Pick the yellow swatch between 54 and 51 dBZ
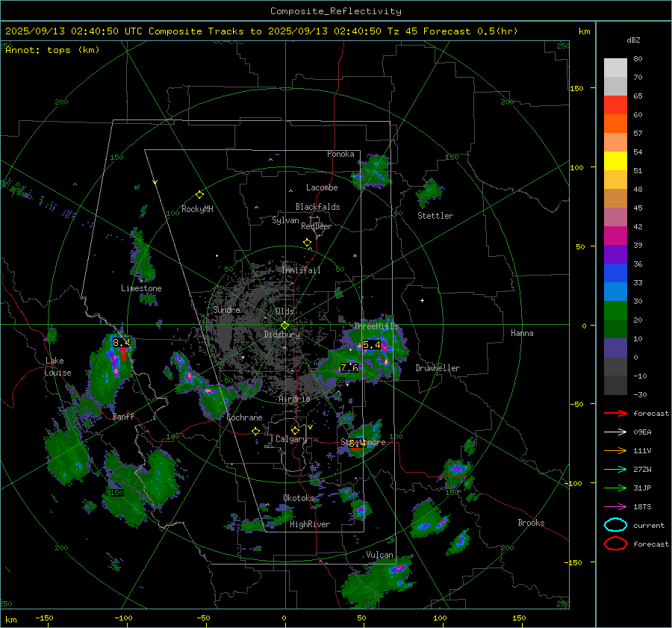Image resolution: width=672 pixels, height=628 pixels. point(615,161)
